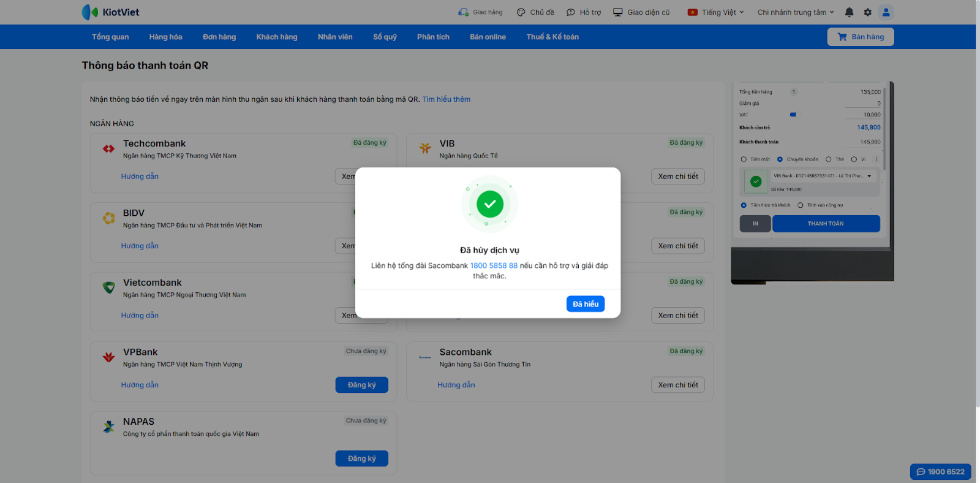Screen dimensions: 980x483
Task: Click the VIB logo icon
Action: tap(425, 149)
